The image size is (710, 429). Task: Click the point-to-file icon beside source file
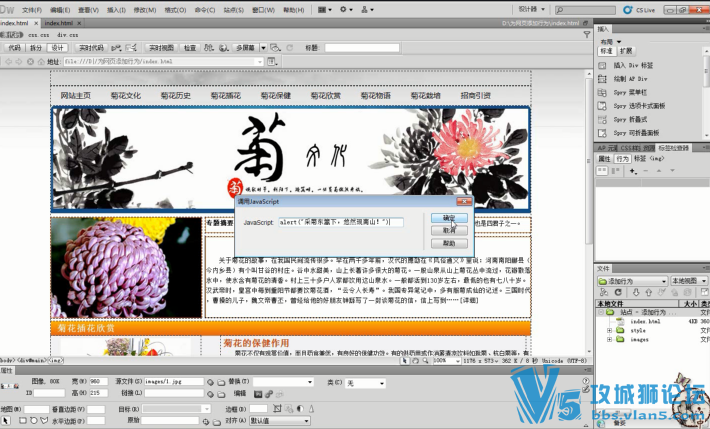[x=210, y=382]
